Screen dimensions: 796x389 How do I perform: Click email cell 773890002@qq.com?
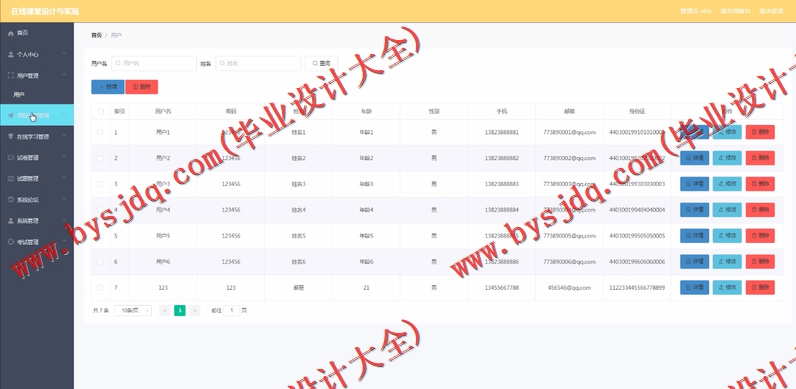pyautogui.click(x=569, y=158)
